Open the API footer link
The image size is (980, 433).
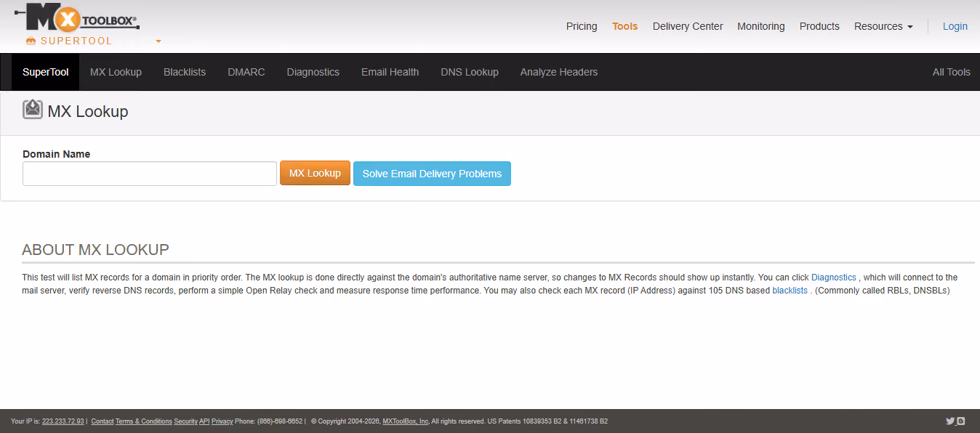click(x=204, y=421)
